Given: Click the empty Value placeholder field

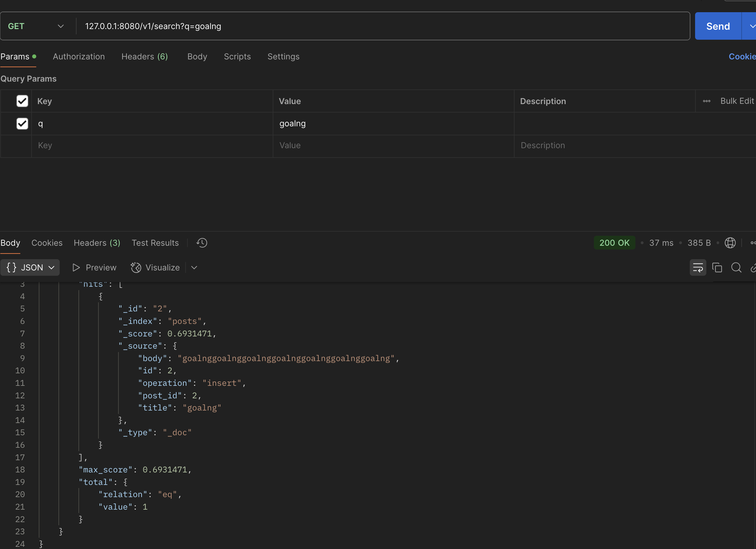Looking at the screenshot, I should 394,146.
